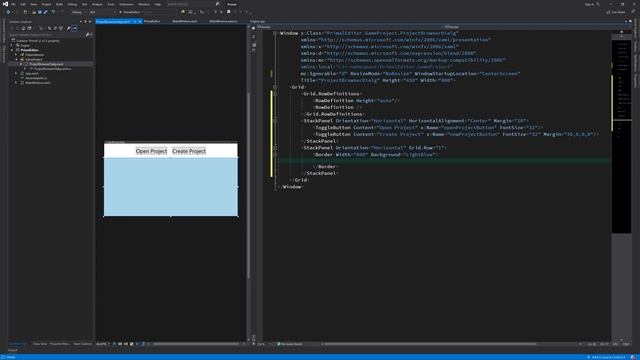
Task: Click the Visual Studio logo icon
Action: [x=5, y=4]
